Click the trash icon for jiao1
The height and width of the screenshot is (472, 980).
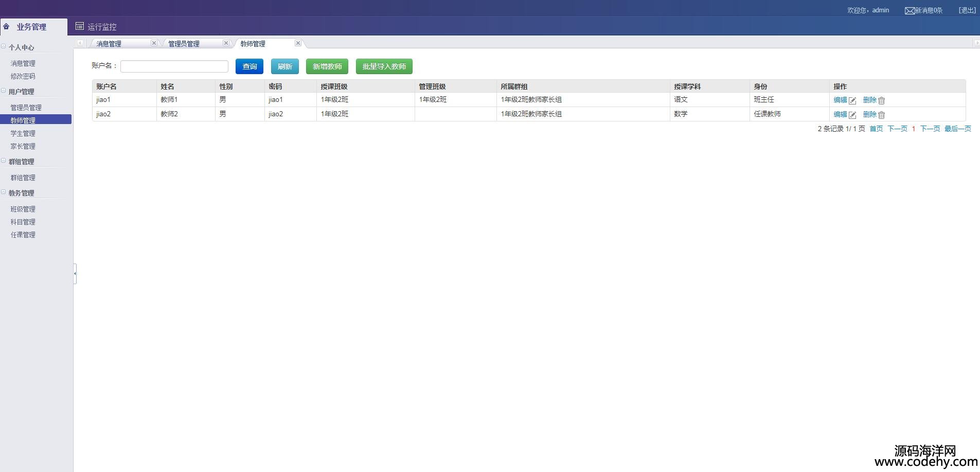coord(881,100)
